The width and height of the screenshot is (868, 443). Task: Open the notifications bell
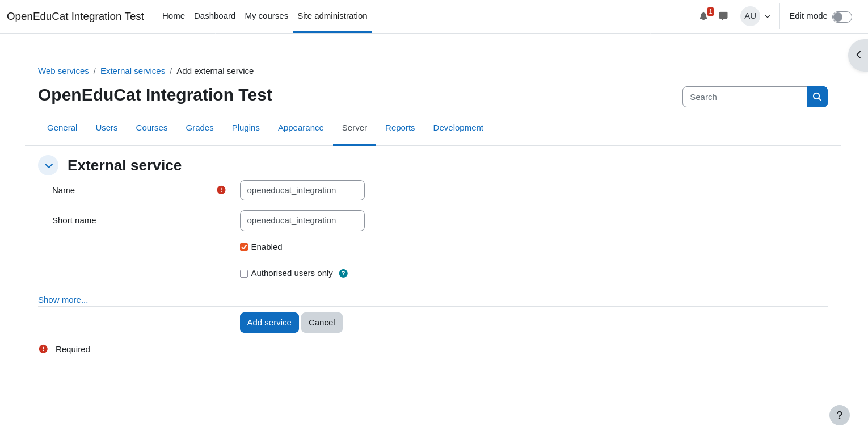703,16
